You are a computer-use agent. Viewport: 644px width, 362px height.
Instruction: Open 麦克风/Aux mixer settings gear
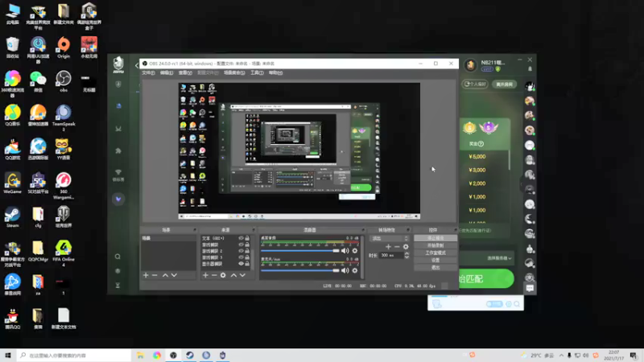click(x=355, y=270)
